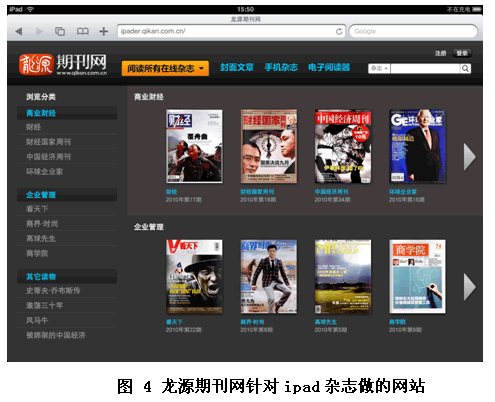
Task: Open the 手机杂志 tab
Action: [x=281, y=67]
